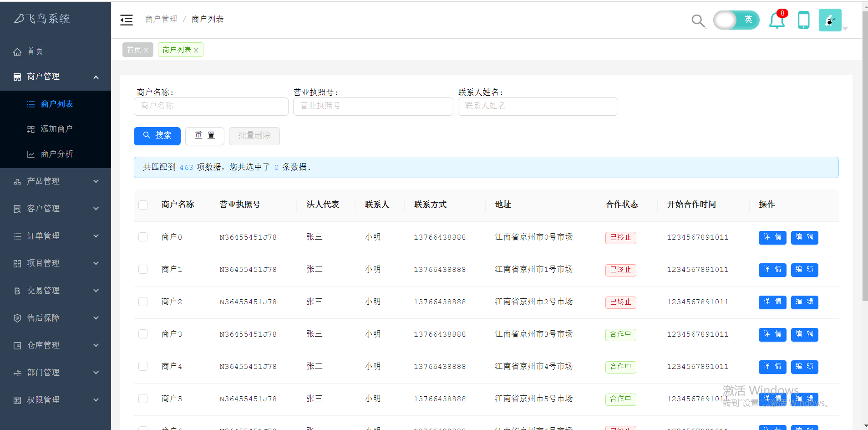
Task: Select the checkbox for 商户5
Action: pyautogui.click(x=143, y=399)
